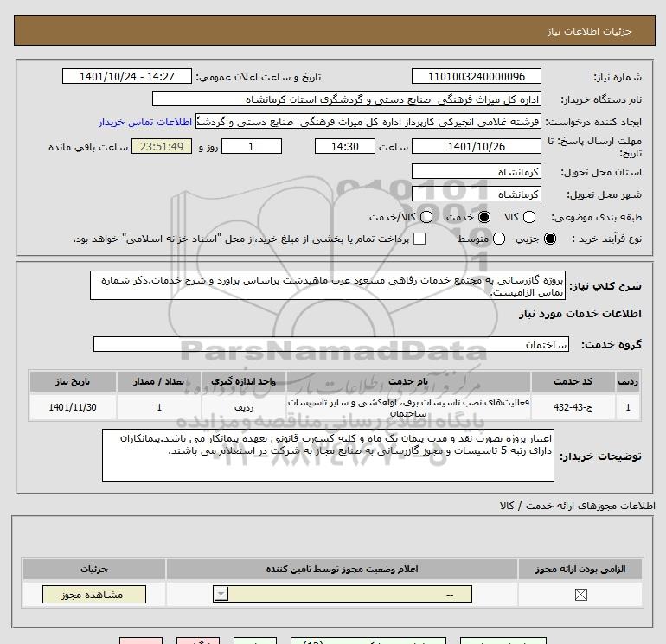This screenshot has width=666, height=644.
Task: Click the شرح کلی نیاز text box
Action: coord(328,286)
